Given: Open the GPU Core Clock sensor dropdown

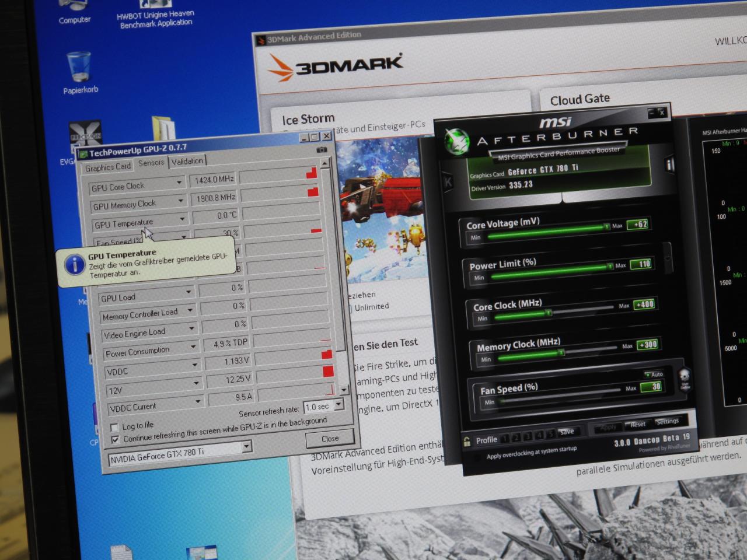Looking at the screenshot, I should click(179, 183).
